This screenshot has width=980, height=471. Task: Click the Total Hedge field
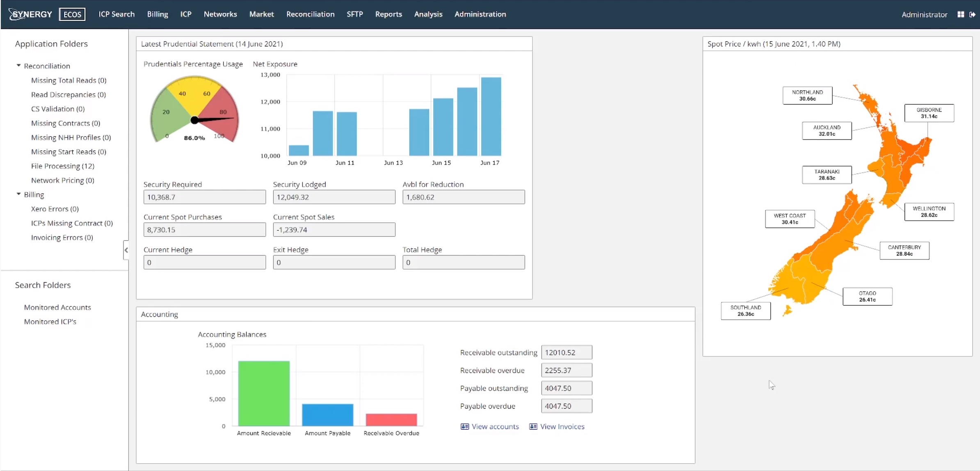point(464,263)
